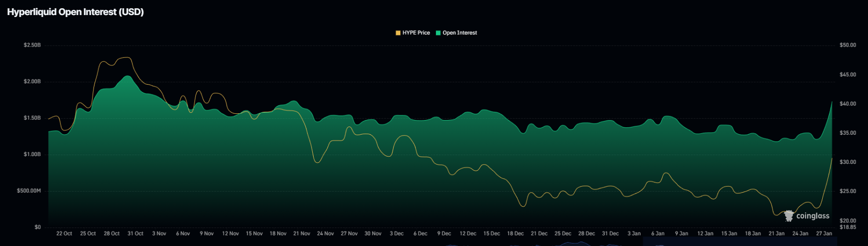Click the $30.00 right axis label
The image size is (868, 246).
pos(848,162)
